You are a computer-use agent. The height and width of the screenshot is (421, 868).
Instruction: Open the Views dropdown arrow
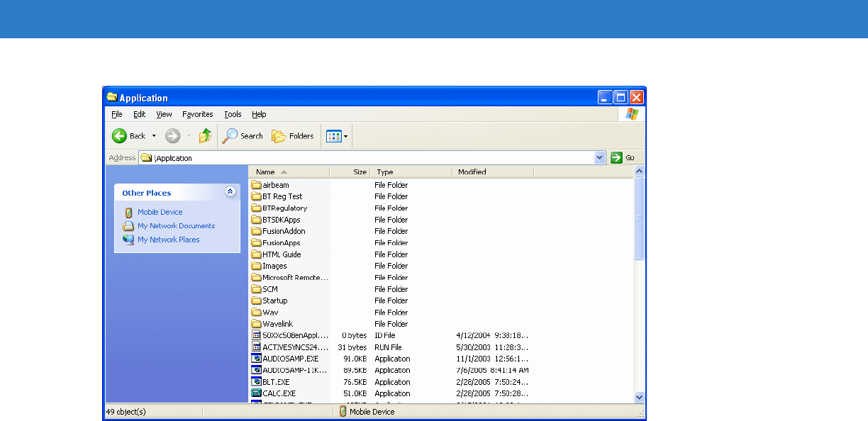pyautogui.click(x=346, y=136)
